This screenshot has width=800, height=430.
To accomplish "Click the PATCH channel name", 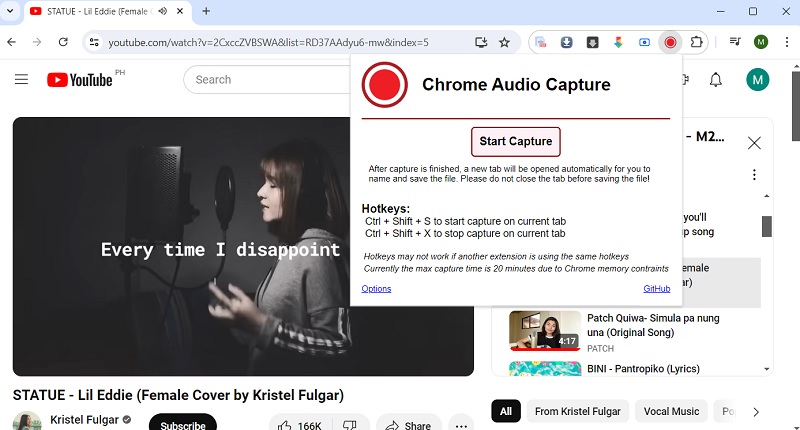I will [x=601, y=348].
